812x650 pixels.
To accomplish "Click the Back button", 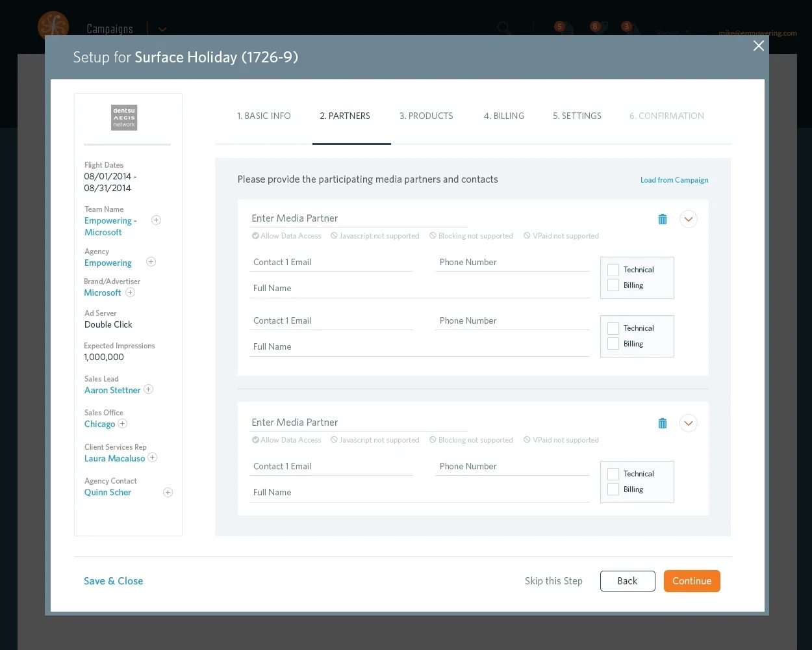I will click(x=628, y=581).
